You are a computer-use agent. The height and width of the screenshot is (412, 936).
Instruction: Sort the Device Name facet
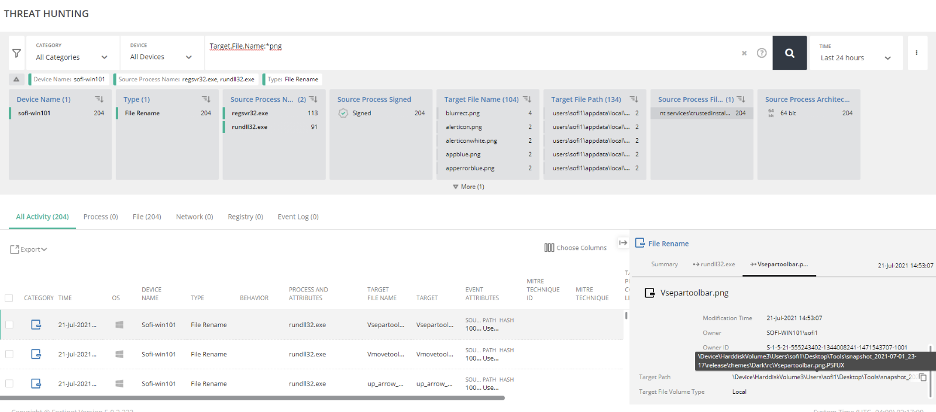click(x=100, y=99)
